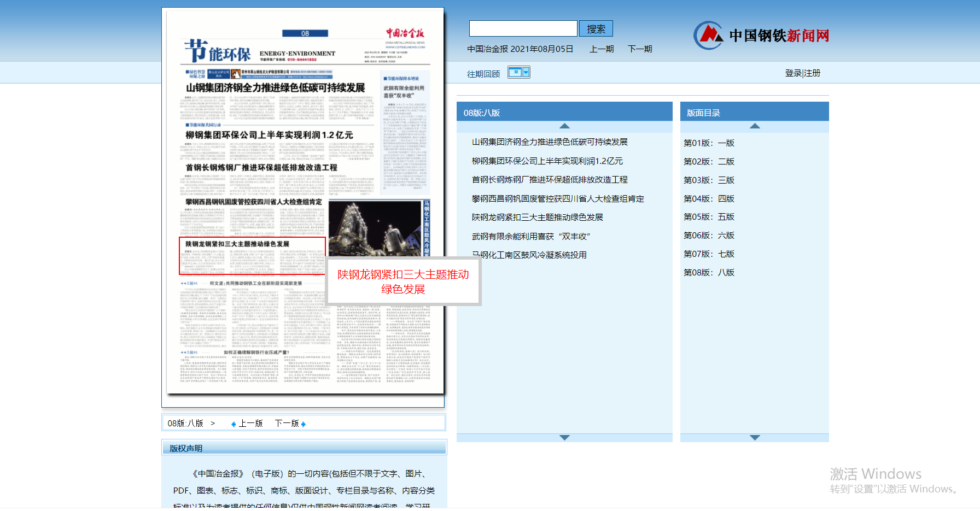This screenshot has height=511, width=980.
Task: Open article 攀钢西昌钢钒固废管控获四川省人大检查组肯定
Action: click(x=558, y=199)
